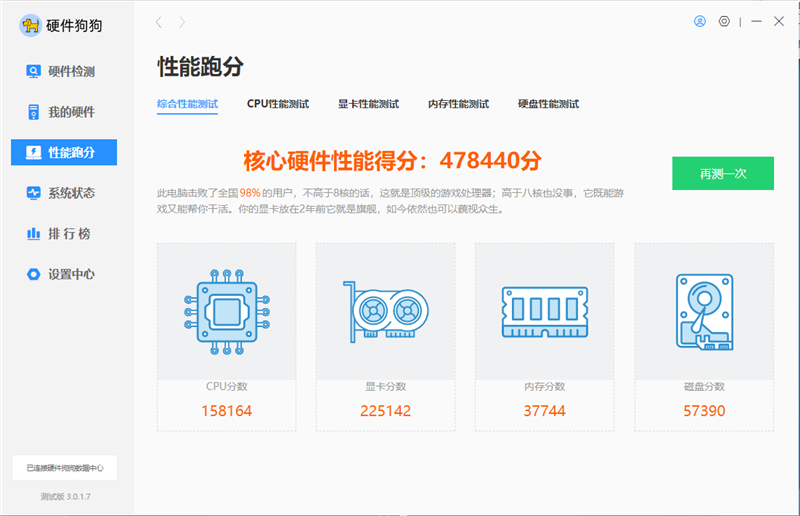Minimize the 硬件狗狗 window
Viewport: 800px width, 516px height.
click(x=757, y=21)
